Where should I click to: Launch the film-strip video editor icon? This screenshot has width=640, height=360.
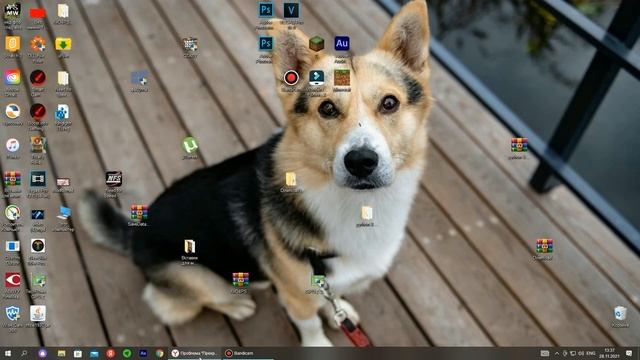point(38,179)
